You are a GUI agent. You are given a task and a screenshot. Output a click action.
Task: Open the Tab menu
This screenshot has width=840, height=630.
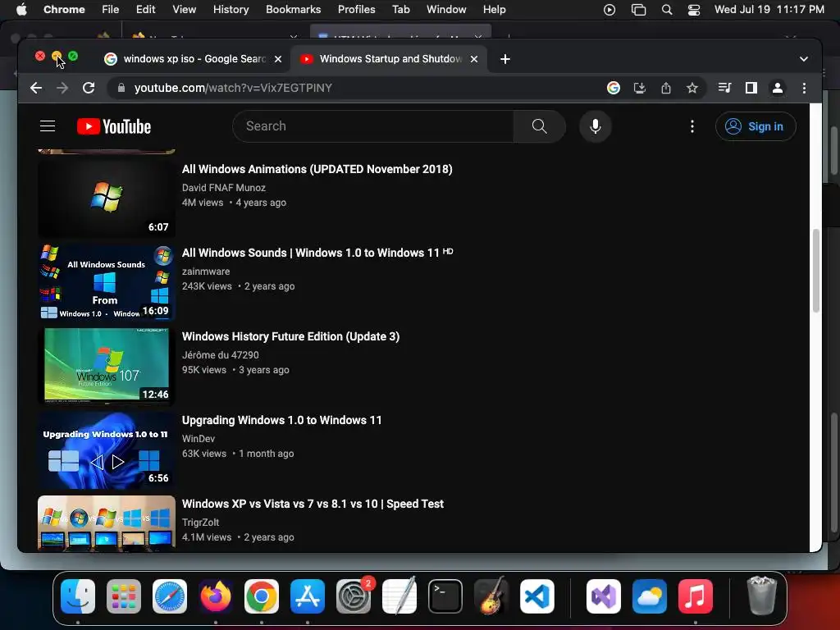coord(400,9)
